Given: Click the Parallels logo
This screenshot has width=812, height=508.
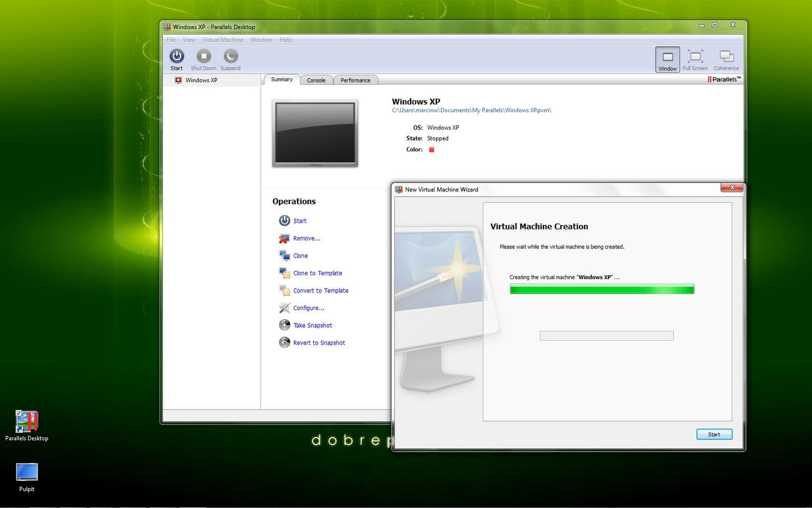Looking at the screenshot, I should 724,79.
